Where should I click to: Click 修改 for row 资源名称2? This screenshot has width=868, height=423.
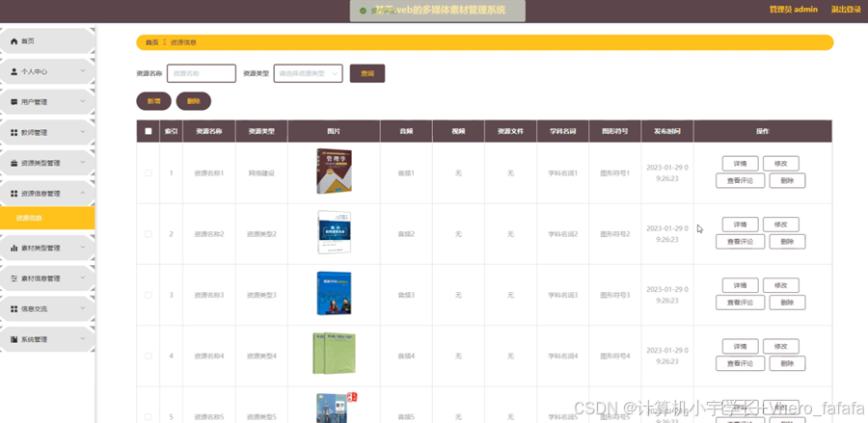pyautogui.click(x=780, y=225)
